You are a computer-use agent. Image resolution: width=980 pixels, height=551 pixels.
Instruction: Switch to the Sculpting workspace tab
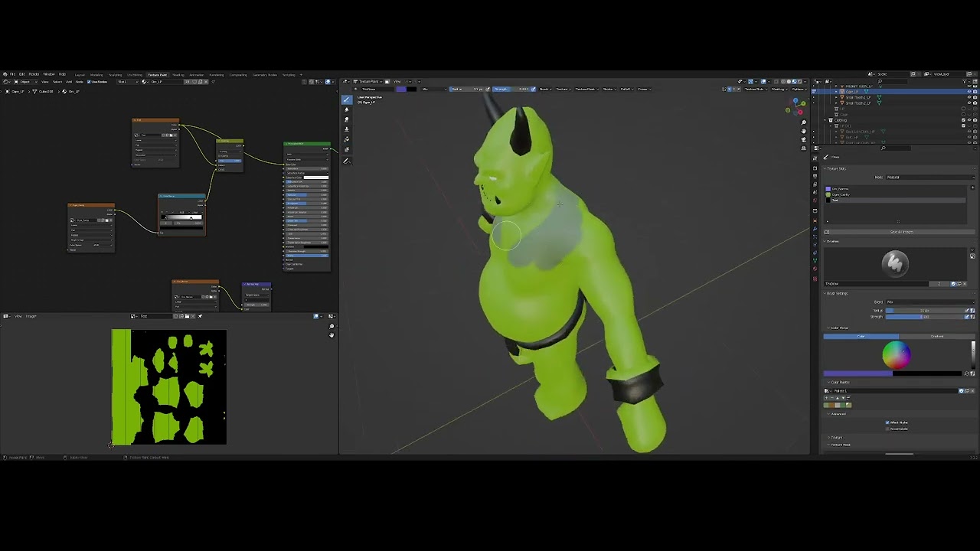[116, 75]
